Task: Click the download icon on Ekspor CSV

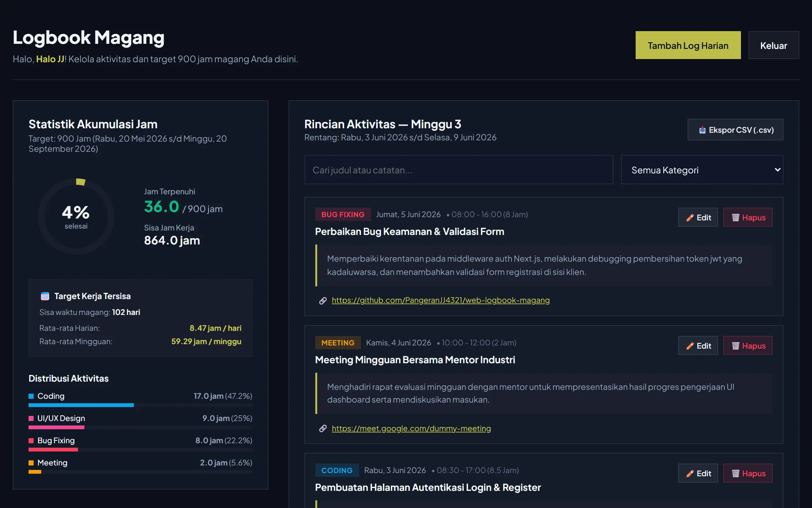Action: click(702, 130)
